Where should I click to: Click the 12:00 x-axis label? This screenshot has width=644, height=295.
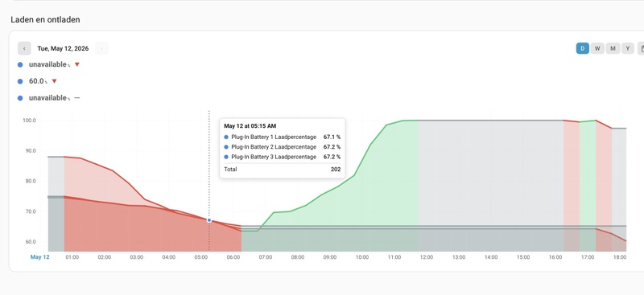(427, 257)
